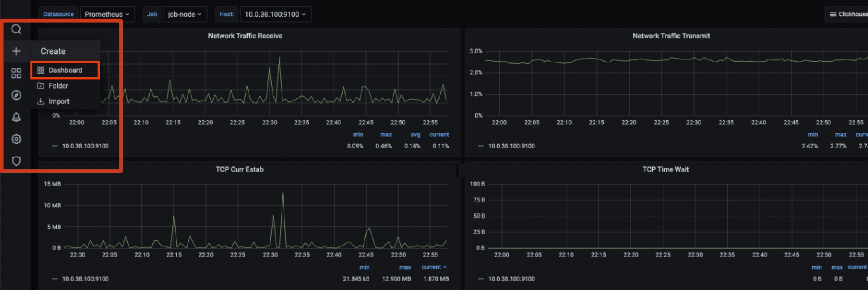Open the Server Admin shield icon
Viewport: 868px width, 290px height.
coord(16,161)
